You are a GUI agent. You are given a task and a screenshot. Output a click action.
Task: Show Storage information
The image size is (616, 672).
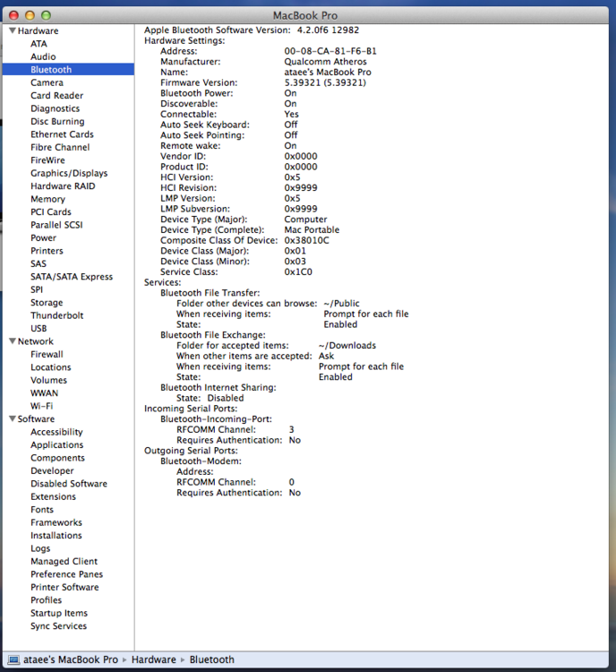tap(47, 303)
